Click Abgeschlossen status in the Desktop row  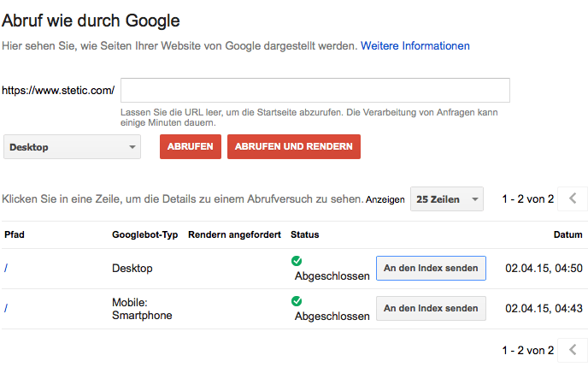click(x=332, y=275)
